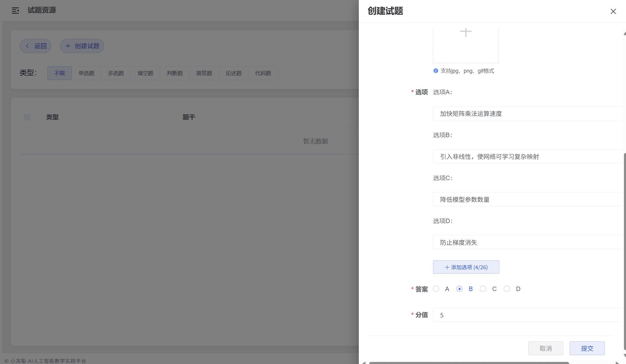This screenshot has height=364, width=626.
Task: Click the 提交 button
Action: point(587,348)
